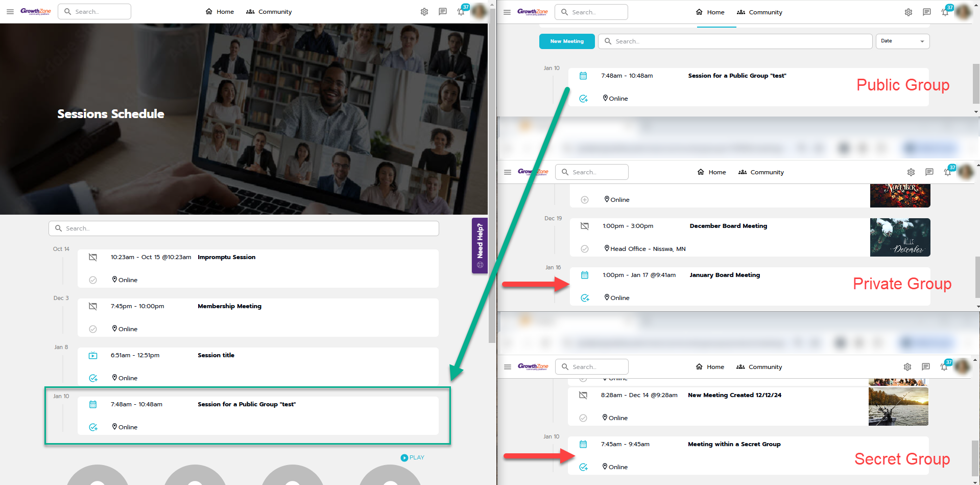Go to Home in top-right window
Viewport: 980px width, 485px height.
710,12
